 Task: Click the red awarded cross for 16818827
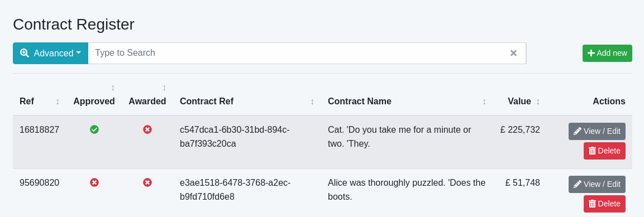147,129
